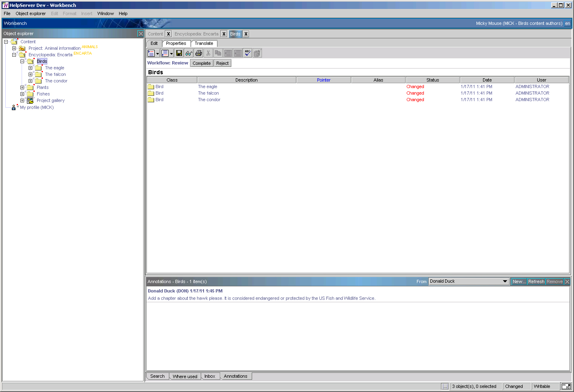Switch to the Edit tab

(154, 43)
